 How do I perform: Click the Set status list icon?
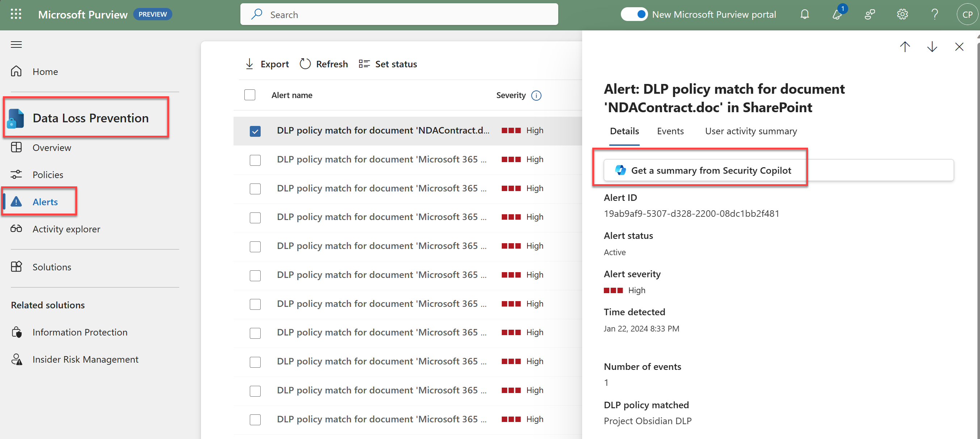[x=364, y=64]
